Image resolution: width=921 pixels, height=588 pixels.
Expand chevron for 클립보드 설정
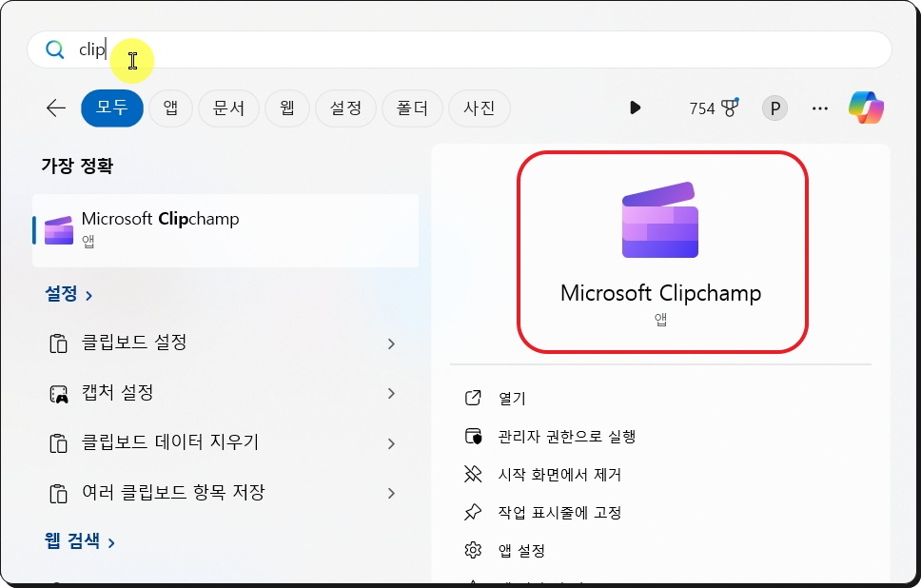[391, 343]
